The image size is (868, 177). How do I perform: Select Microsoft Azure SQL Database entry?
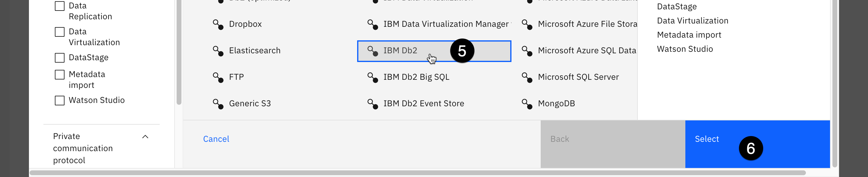[x=587, y=51]
